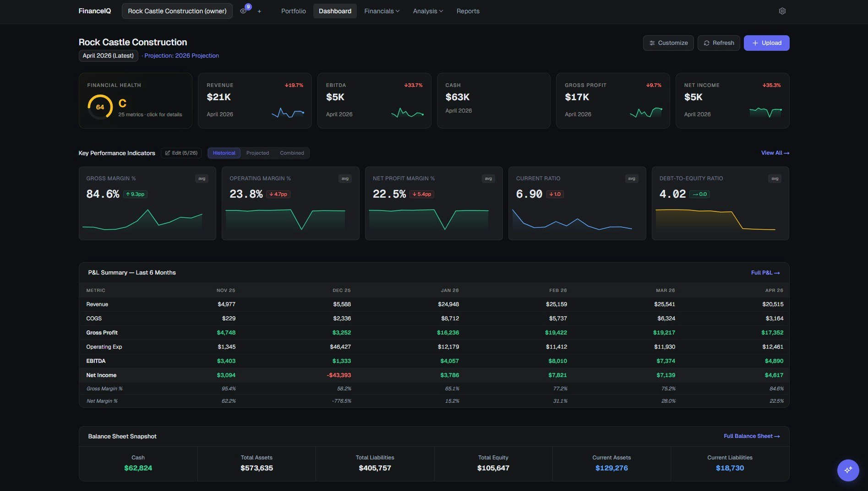Add a new company with the plus icon

coord(259,11)
